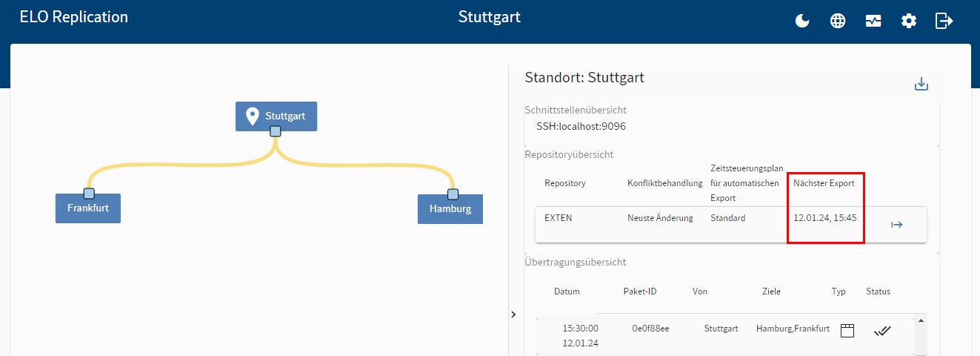Click the Stuttgart location pin icon

coord(253,116)
